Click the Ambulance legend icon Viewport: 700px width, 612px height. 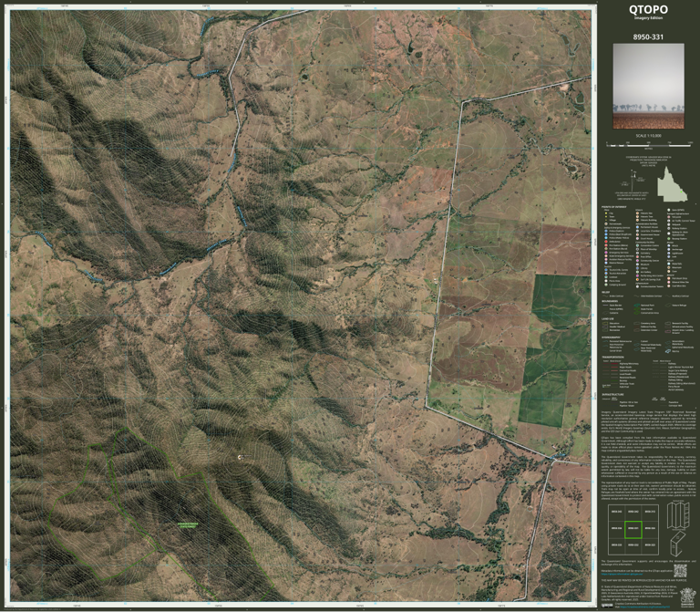point(606,242)
